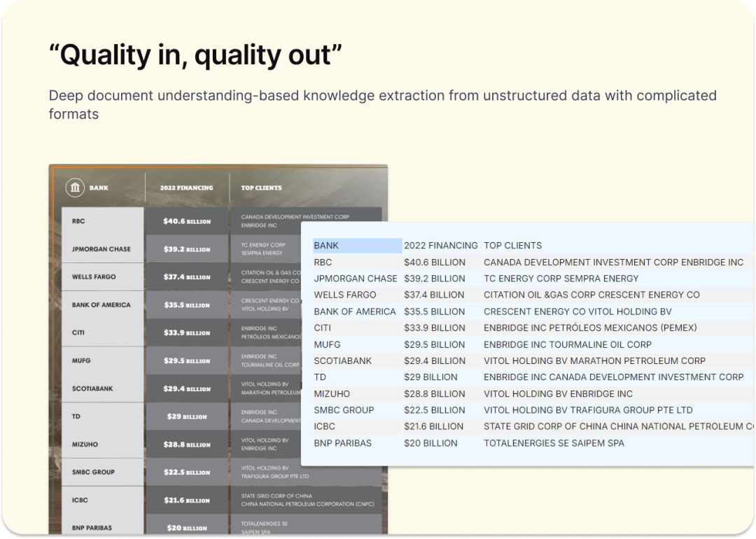Click "TOTALENERGIES SE SAIPEM SPA" extracted cell
The height and width of the screenshot is (539, 756).
click(x=554, y=443)
